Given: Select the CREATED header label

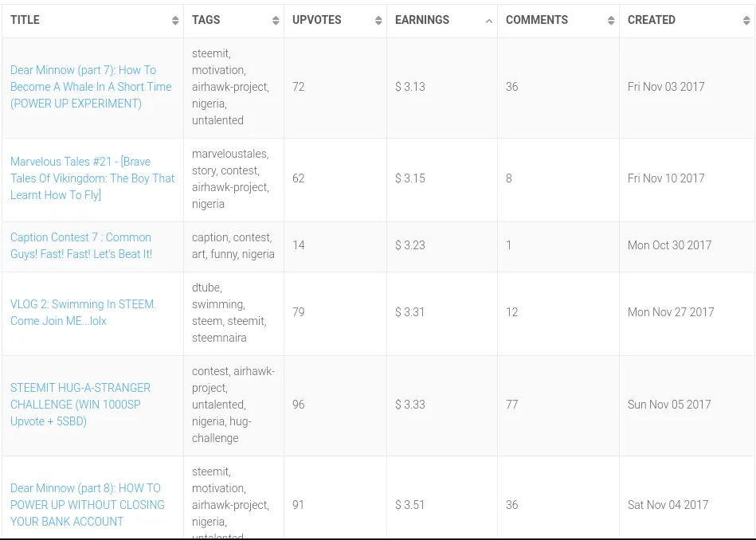Looking at the screenshot, I should [652, 20].
